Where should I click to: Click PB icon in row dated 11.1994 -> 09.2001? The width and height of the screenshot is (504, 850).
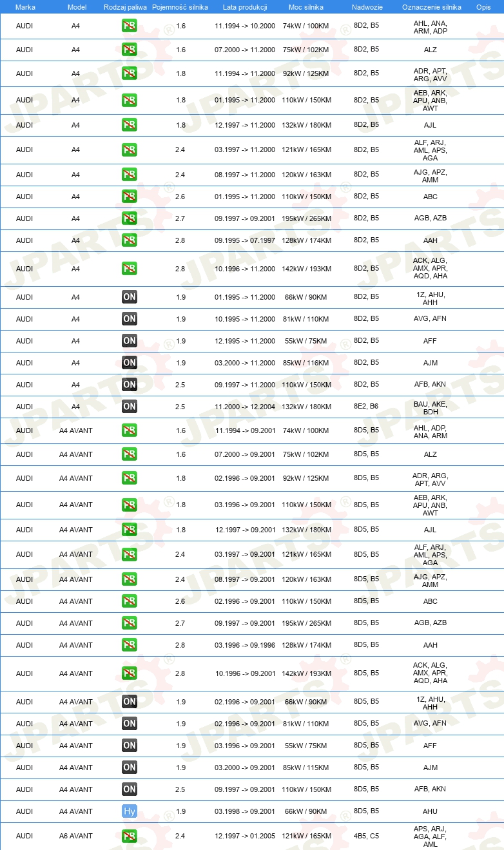130,430
